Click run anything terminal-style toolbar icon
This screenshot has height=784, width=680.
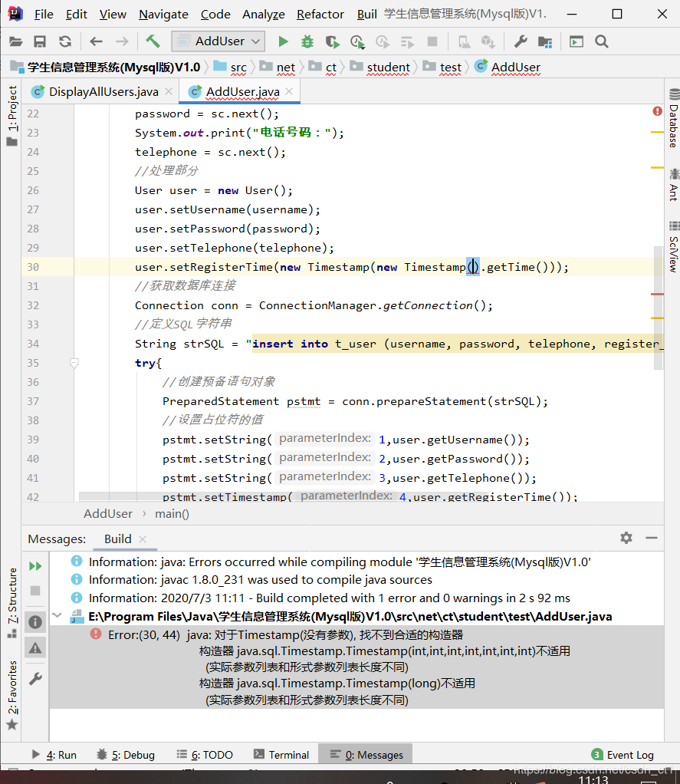[576, 41]
